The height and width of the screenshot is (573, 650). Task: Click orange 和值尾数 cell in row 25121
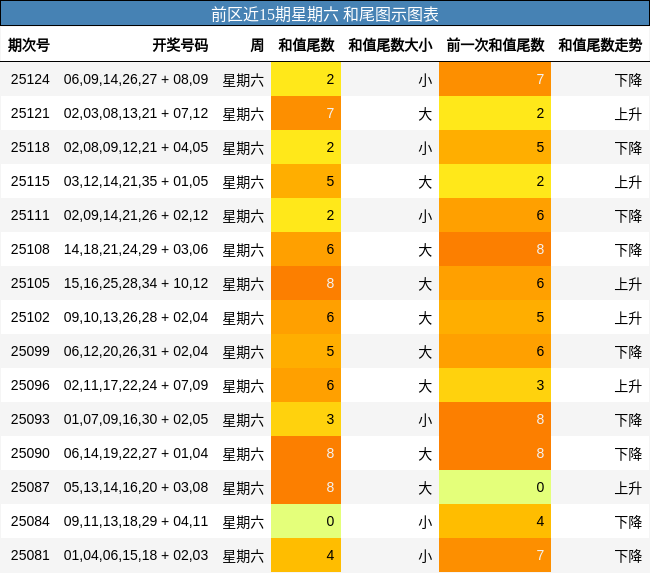tap(306, 113)
